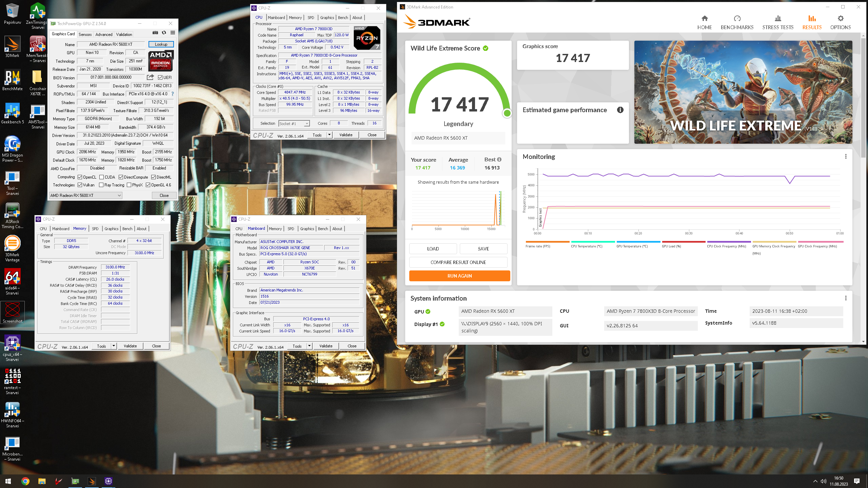This screenshot has height=488, width=868.
Task: Toggle the Vulkan checkbox in GPU-Z
Action: [x=80, y=185]
